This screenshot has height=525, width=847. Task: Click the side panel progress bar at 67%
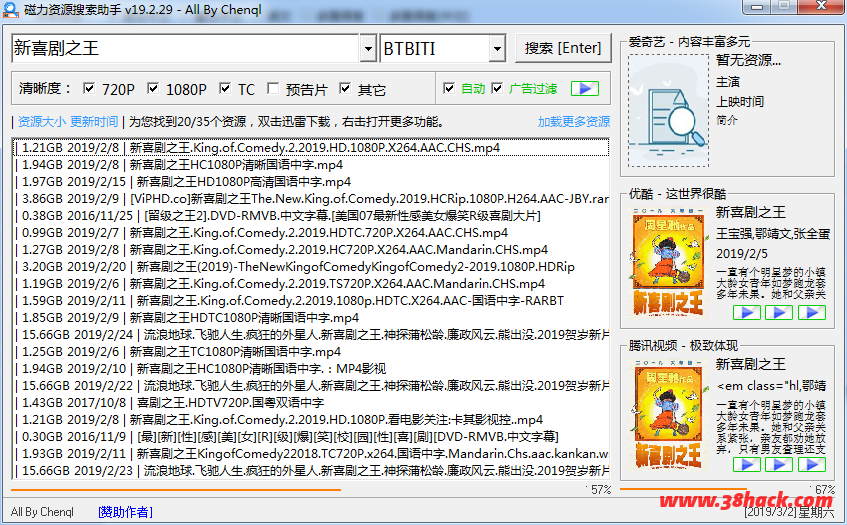click(x=714, y=489)
